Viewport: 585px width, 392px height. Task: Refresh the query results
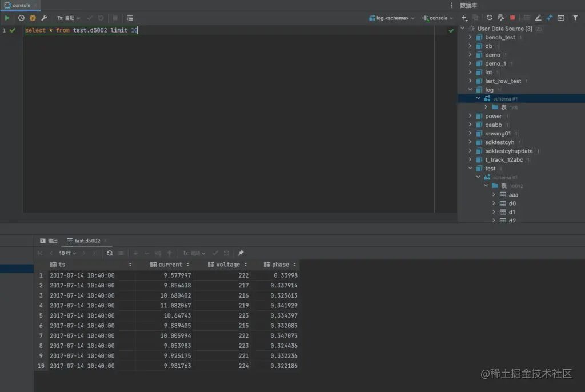(110, 253)
